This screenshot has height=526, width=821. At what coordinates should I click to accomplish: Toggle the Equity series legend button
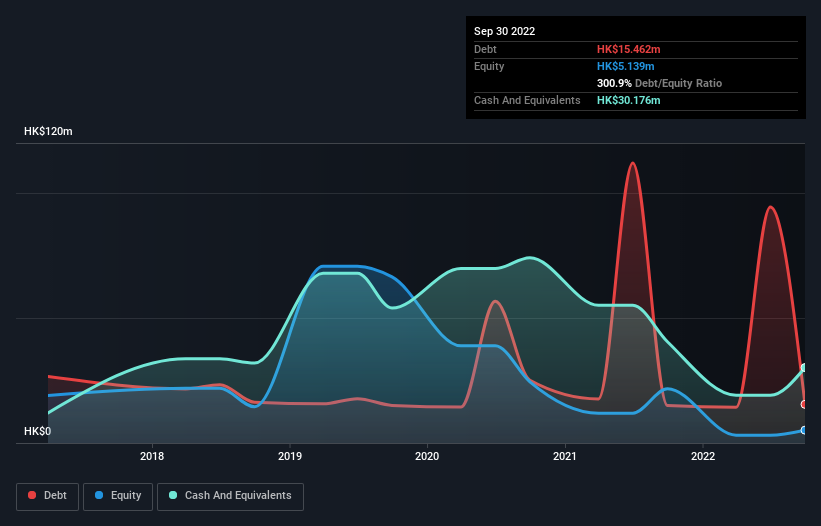tap(118, 496)
